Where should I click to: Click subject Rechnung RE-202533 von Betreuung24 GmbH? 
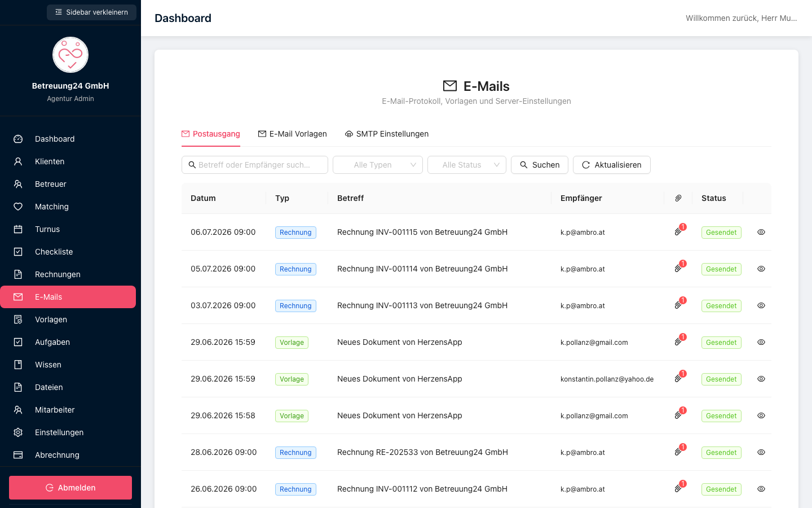[x=422, y=452]
